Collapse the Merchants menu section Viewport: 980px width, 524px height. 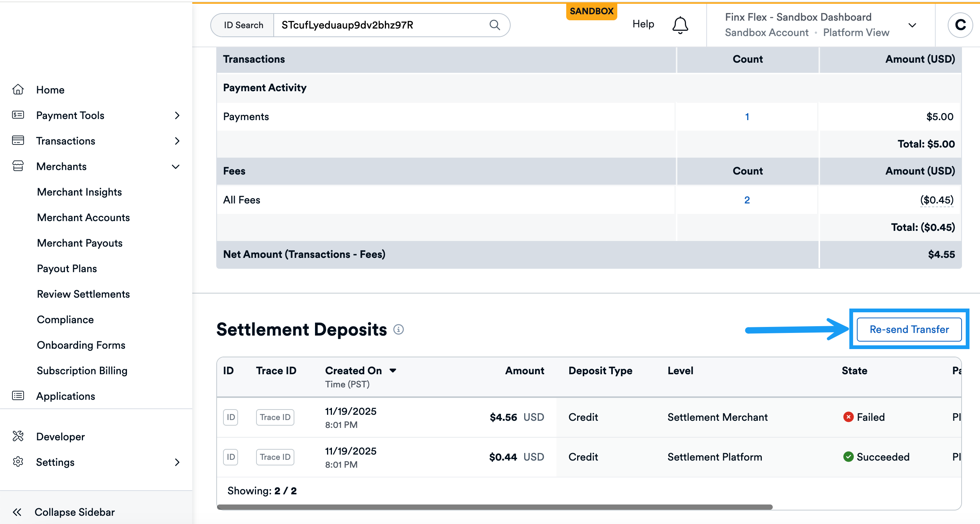pyautogui.click(x=176, y=167)
